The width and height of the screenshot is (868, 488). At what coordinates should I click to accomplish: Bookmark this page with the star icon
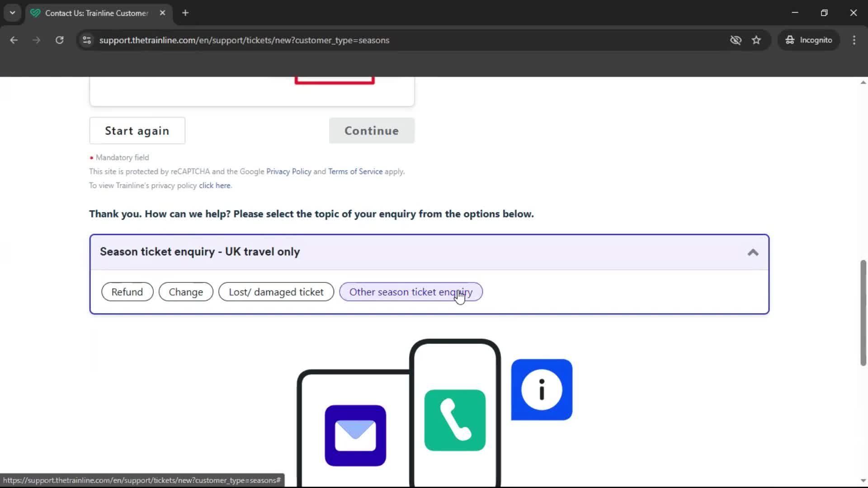tap(756, 40)
